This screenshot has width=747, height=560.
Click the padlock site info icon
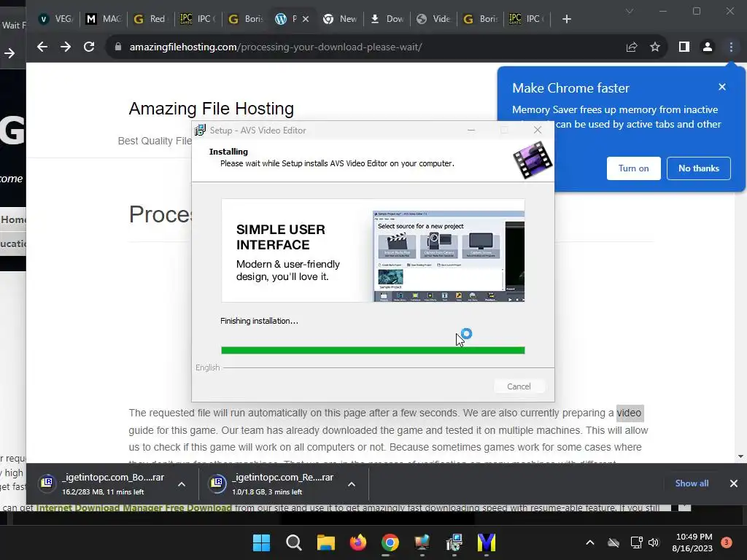pos(118,47)
